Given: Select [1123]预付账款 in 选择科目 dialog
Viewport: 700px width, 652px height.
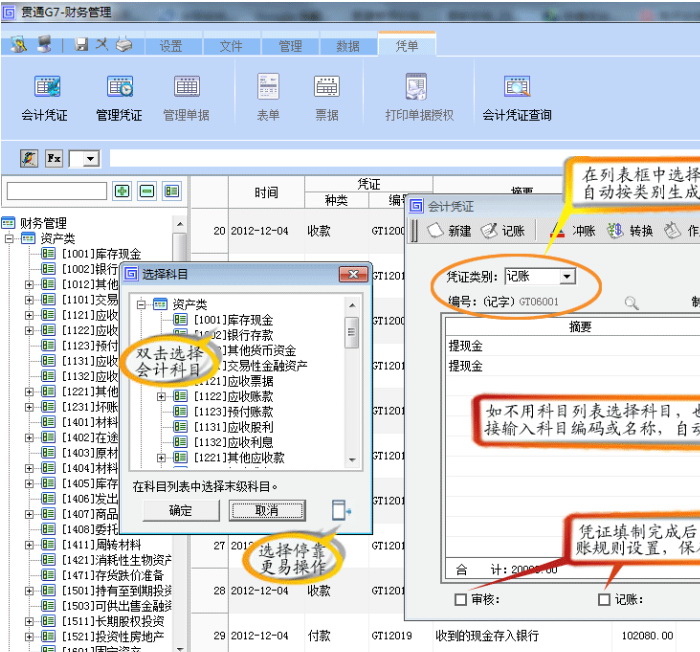Looking at the screenshot, I should [233, 411].
